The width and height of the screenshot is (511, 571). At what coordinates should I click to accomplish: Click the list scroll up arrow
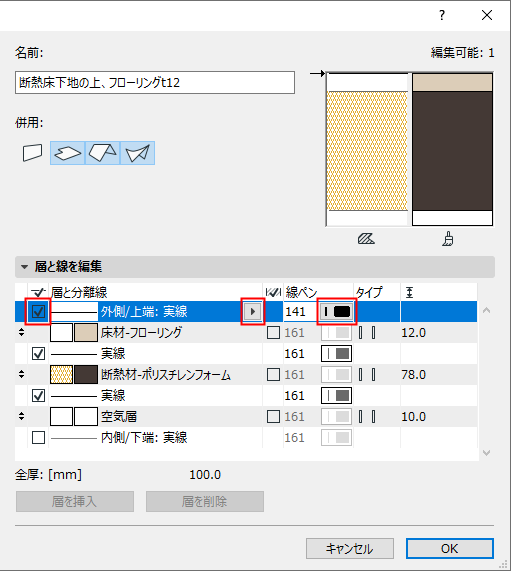point(486,310)
